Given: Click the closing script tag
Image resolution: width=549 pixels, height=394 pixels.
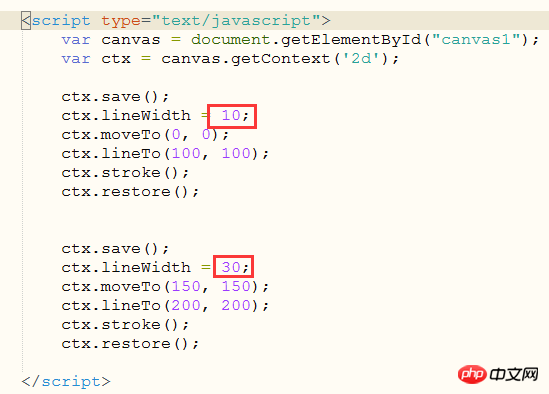Looking at the screenshot, I should [66, 381].
